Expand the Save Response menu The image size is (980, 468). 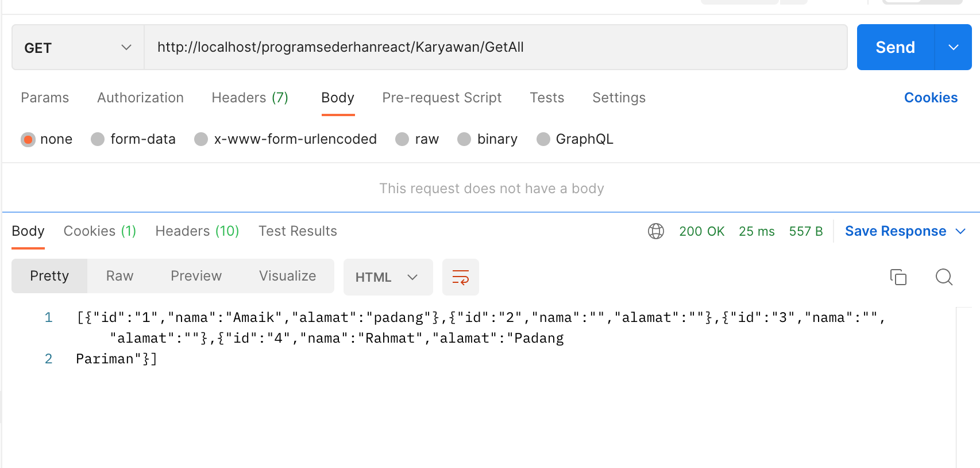tap(905, 231)
